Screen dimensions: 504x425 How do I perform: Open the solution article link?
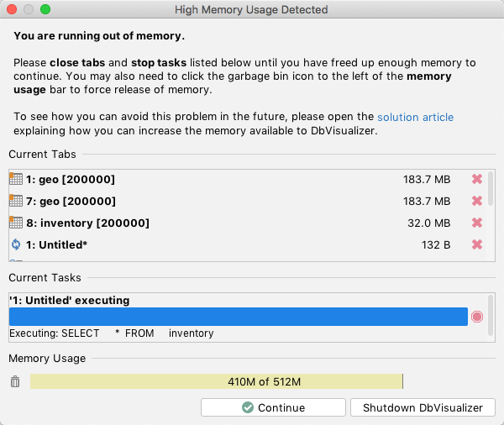click(x=415, y=118)
